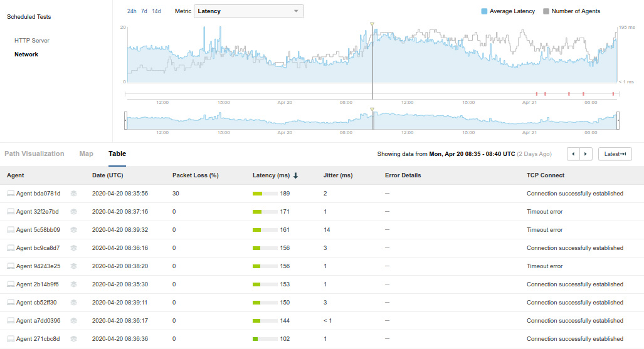Image resolution: width=644 pixels, height=349 pixels.
Task: Click the yellow timeline marker above the chart
Action: pos(372,24)
